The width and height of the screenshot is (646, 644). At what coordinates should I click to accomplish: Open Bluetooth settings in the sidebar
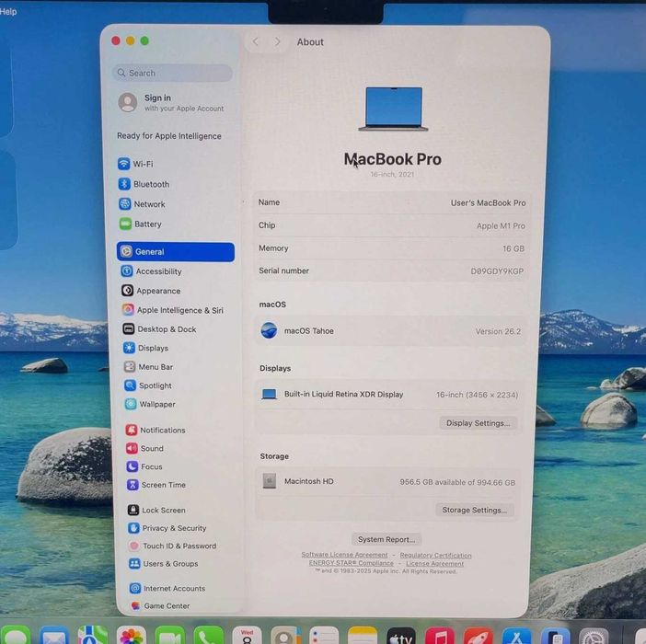tap(144, 184)
